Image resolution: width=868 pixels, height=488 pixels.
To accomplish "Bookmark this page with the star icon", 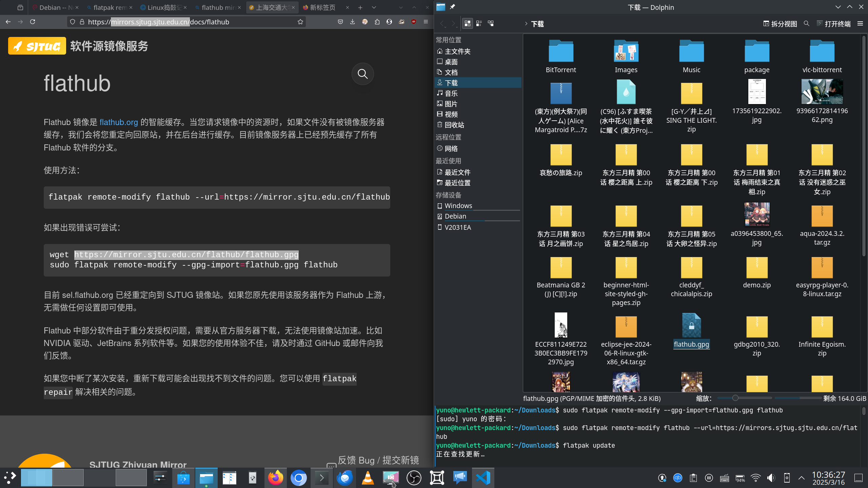I will (300, 22).
